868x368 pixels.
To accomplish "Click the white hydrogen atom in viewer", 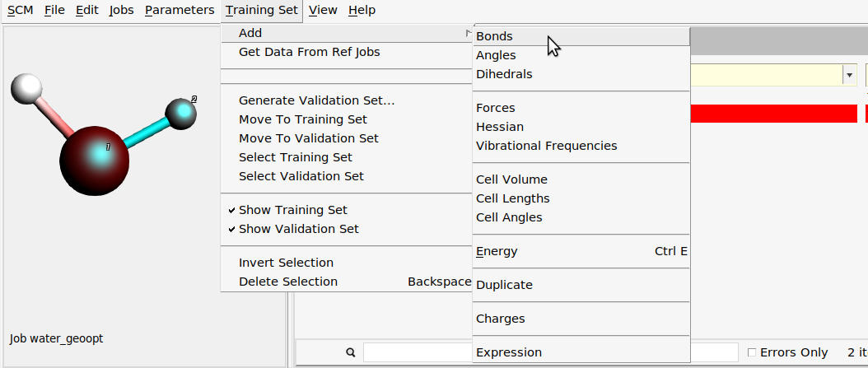I will pyautogui.click(x=29, y=88).
